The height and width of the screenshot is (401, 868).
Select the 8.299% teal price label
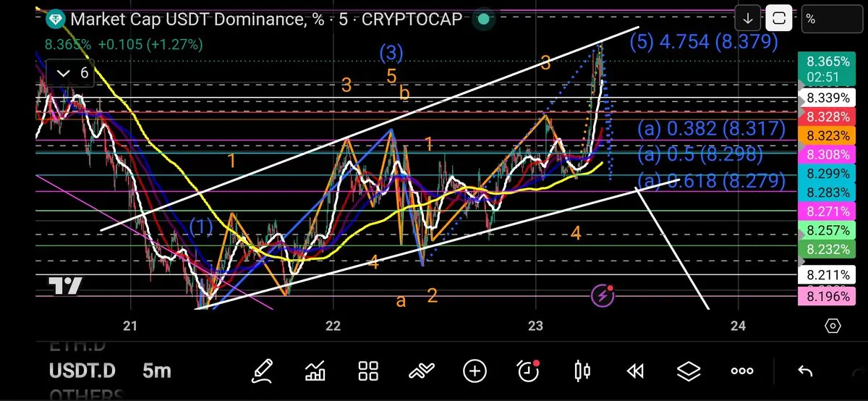(x=827, y=174)
